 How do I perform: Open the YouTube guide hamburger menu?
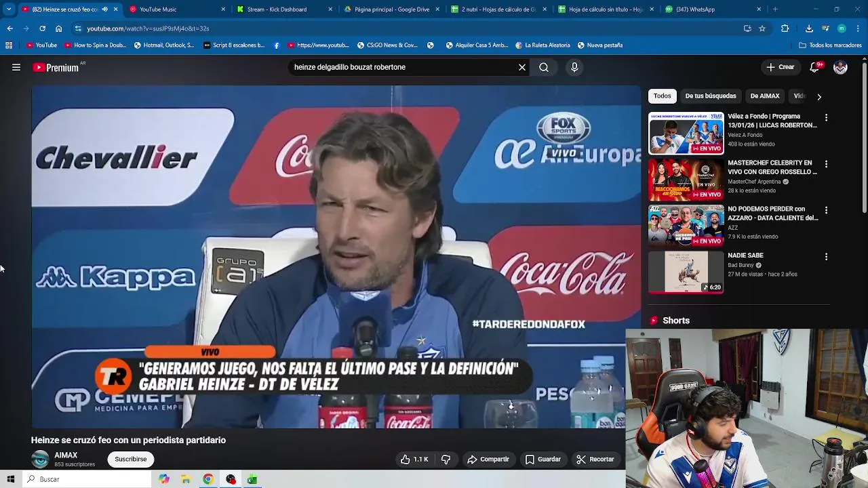(16, 67)
